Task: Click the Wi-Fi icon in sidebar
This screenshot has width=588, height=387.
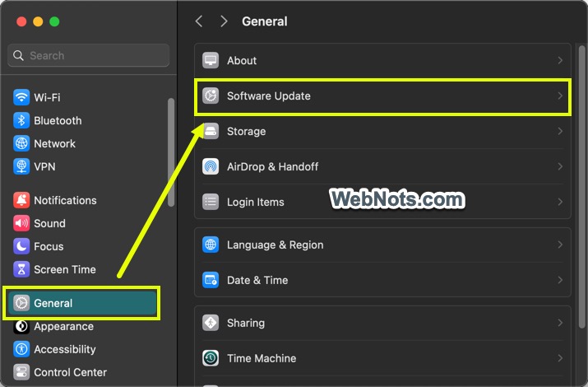Action: [x=21, y=97]
